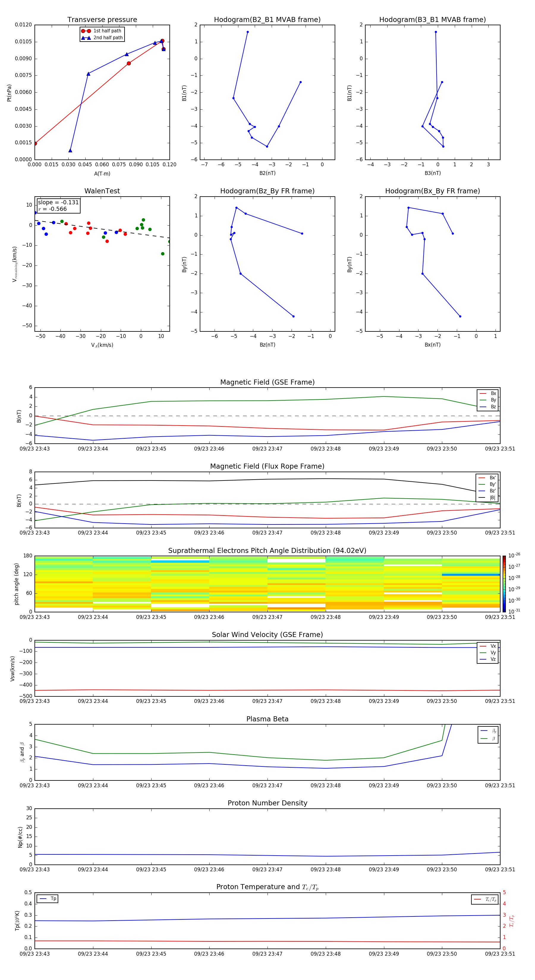535x980 pixels.
Task: Click the "1st half path" legend entry
Action: [102, 31]
